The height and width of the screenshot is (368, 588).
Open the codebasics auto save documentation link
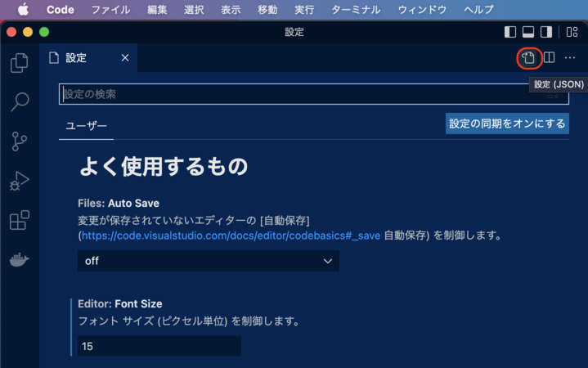point(231,236)
